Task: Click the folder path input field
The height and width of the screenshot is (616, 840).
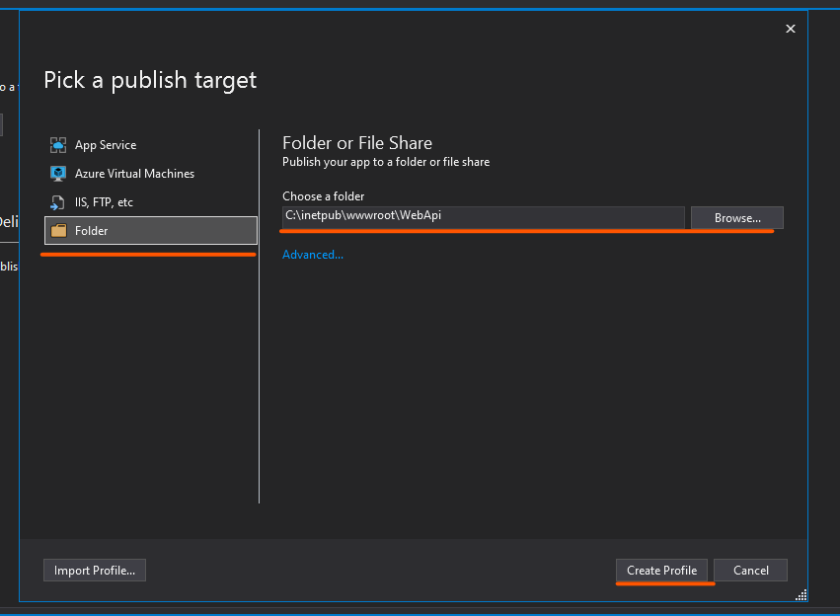Action: click(483, 217)
